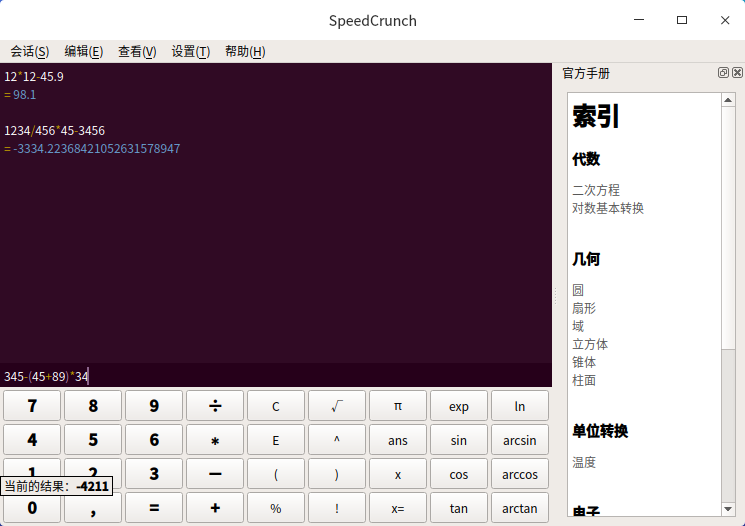Close the 官方手册 side panel

pyautogui.click(x=737, y=73)
